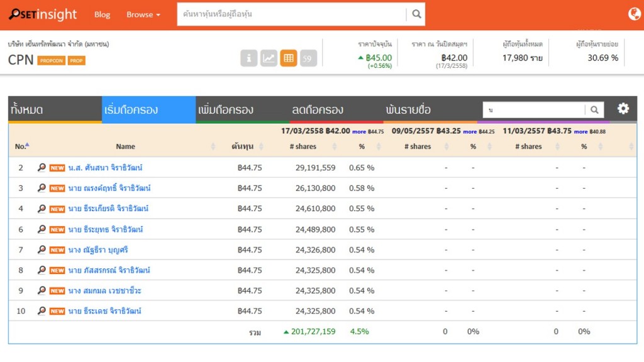Click current price ฿45.00 value

(x=378, y=58)
